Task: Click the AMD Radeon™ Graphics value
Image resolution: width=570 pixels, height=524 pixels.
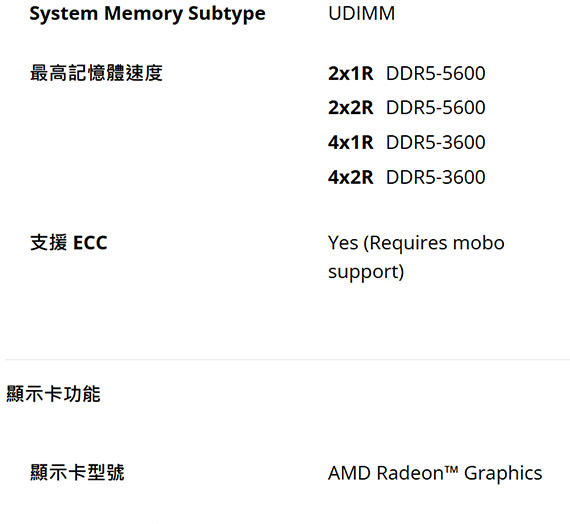Action: [435, 473]
